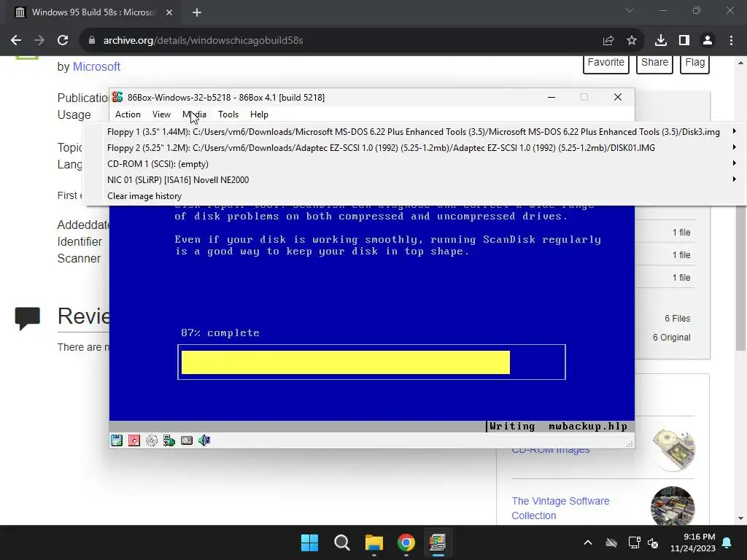Click the Favorite button
The image size is (747, 560).
coord(606,63)
